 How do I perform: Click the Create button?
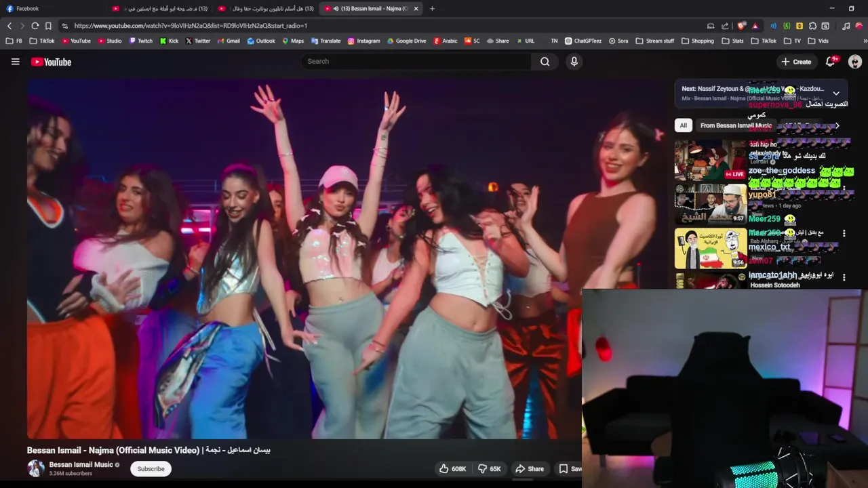[x=796, y=62]
